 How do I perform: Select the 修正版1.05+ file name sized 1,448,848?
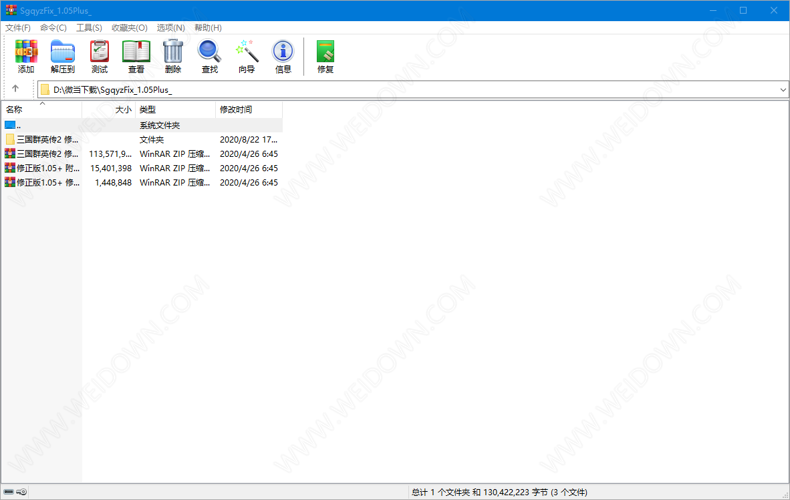48,182
